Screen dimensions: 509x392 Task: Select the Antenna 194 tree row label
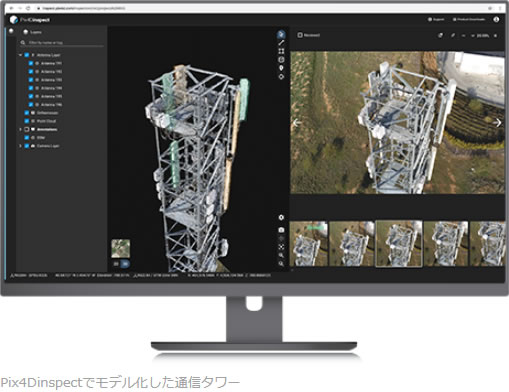pyautogui.click(x=51, y=88)
